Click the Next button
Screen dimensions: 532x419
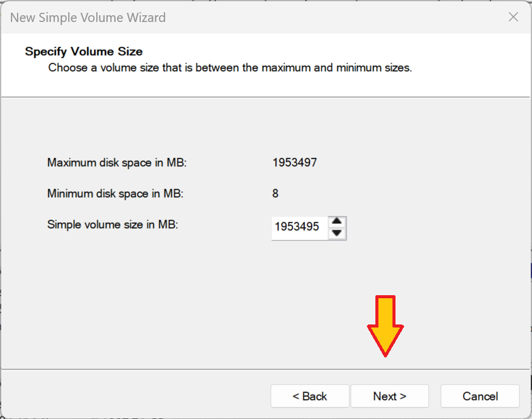point(389,396)
